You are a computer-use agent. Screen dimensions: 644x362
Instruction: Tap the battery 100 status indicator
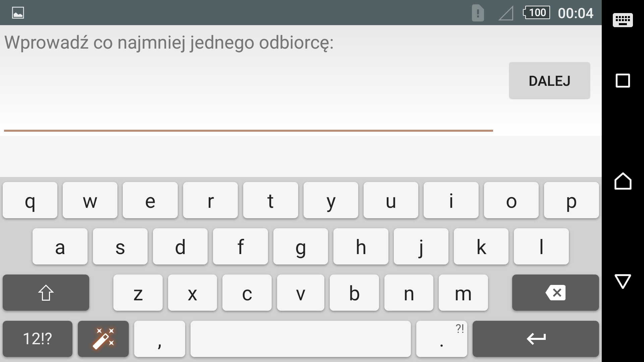coord(536,13)
